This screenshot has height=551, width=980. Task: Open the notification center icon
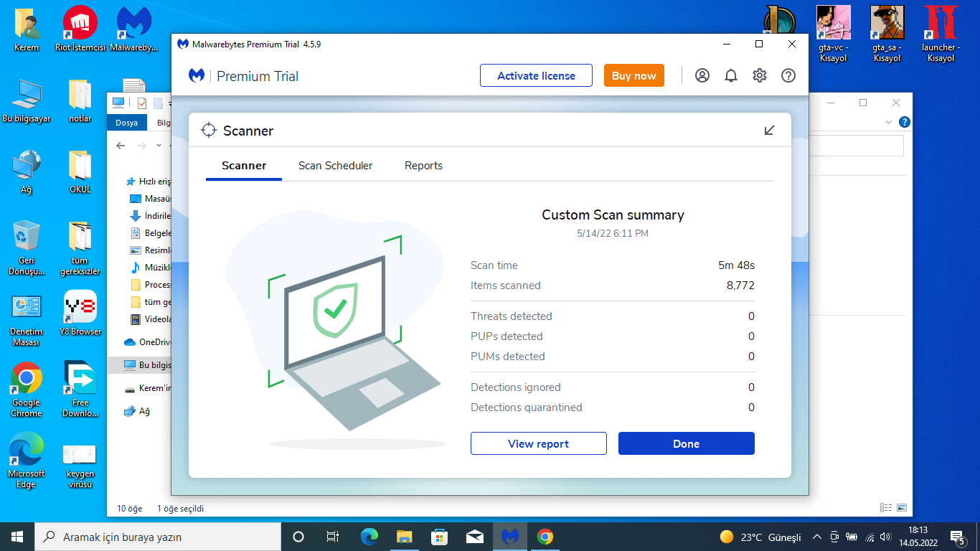pyautogui.click(x=958, y=537)
